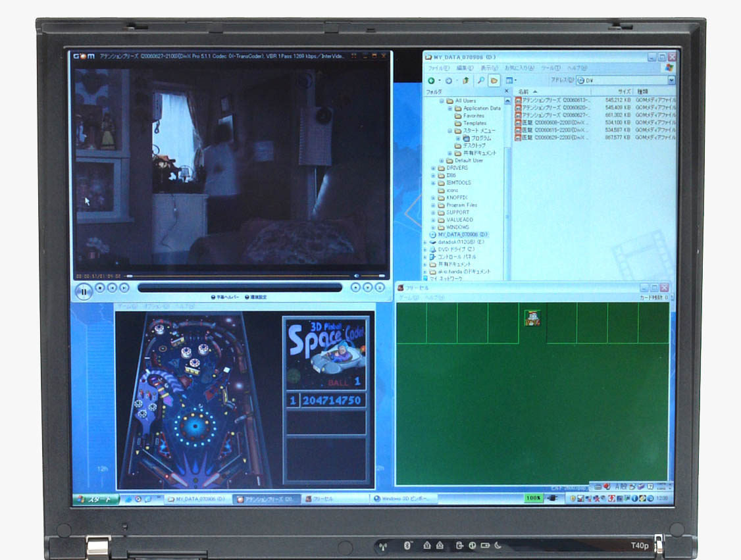Click the Explorer Back arrow button
Image resolution: width=741 pixels, height=560 pixels.
[432, 80]
